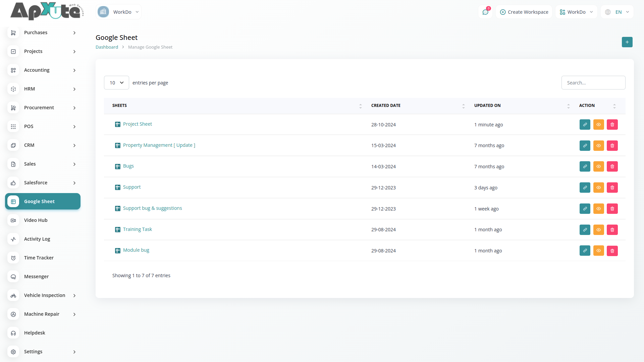
Task: Open Video Hub from the sidebar
Action: [36, 220]
